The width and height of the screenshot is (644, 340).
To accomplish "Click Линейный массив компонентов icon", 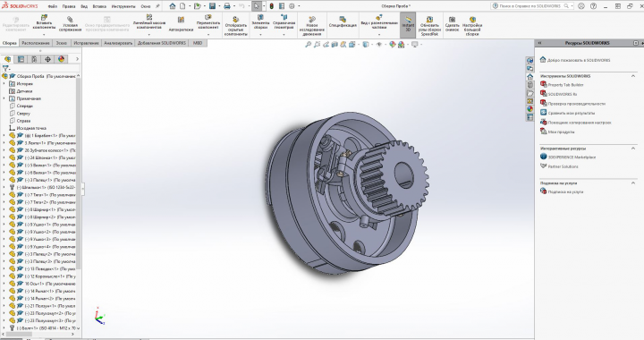I will (x=149, y=17).
